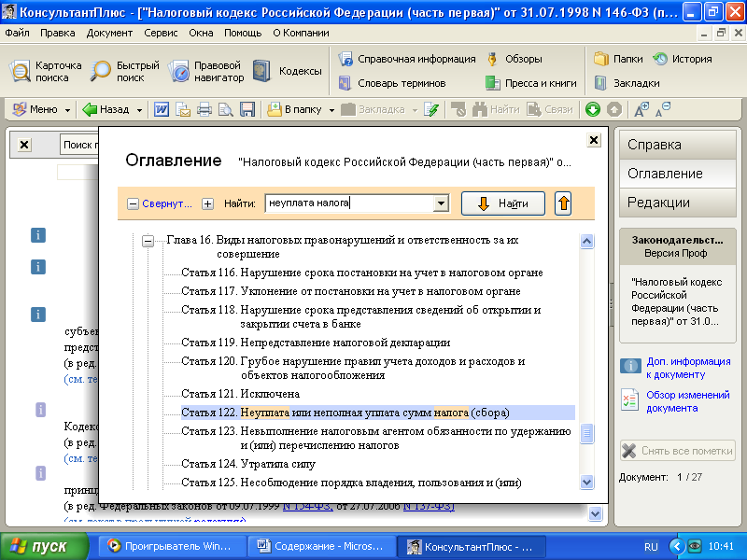The image size is (747, 560).
Task: Open Папки folders
Action: (618, 59)
